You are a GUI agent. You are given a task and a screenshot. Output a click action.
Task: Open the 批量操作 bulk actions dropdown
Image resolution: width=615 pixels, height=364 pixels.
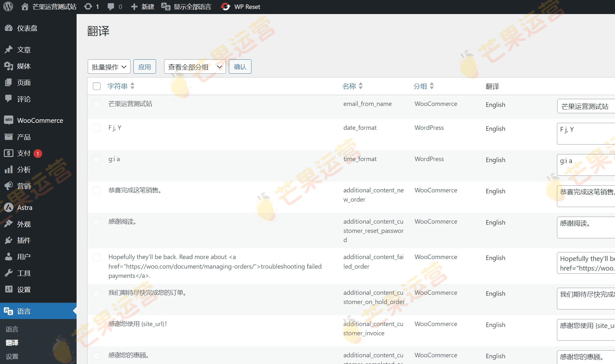coord(109,67)
